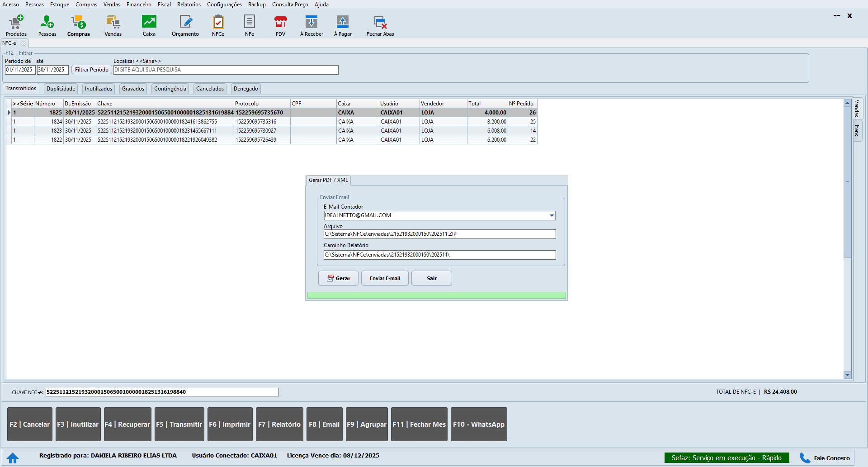Click the Fechar Abas icon

click(380, 25)
